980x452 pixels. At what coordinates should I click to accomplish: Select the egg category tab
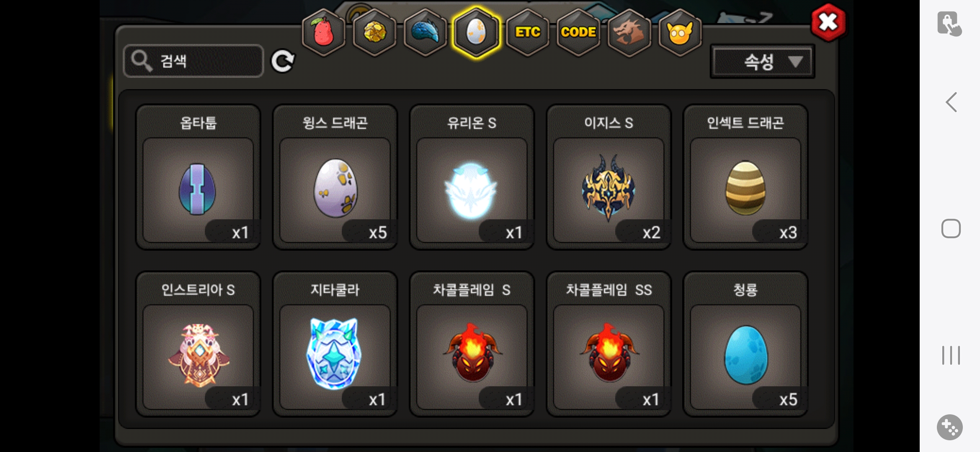476,33
